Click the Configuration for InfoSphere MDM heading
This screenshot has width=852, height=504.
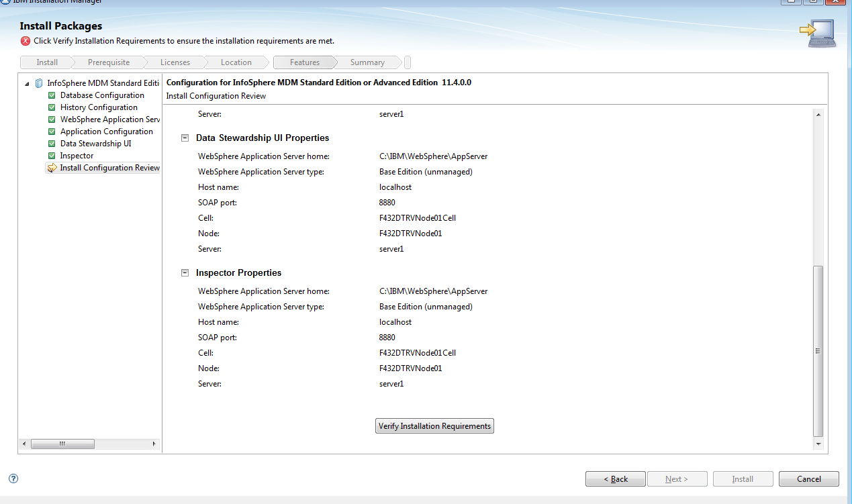[x=319, y=83]
